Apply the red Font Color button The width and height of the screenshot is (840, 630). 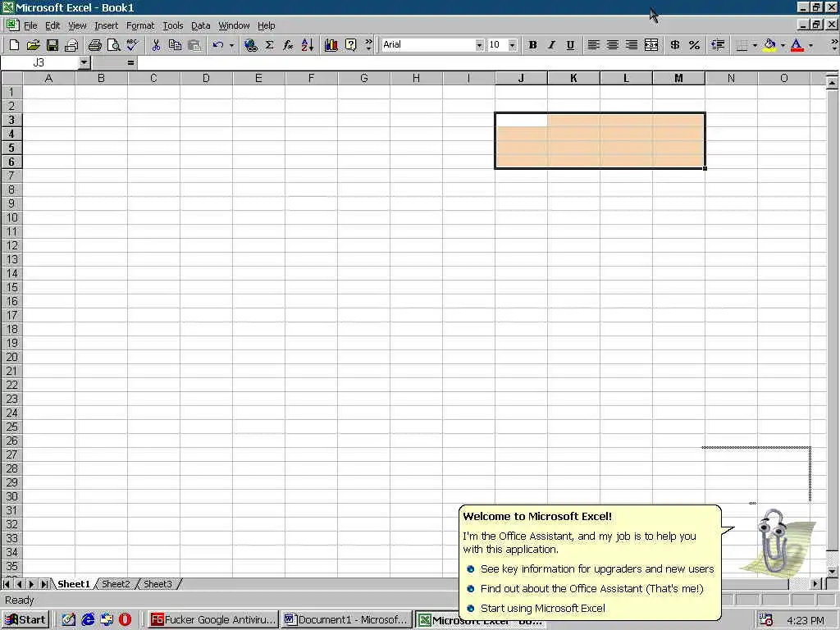click(x=797, y=45)
